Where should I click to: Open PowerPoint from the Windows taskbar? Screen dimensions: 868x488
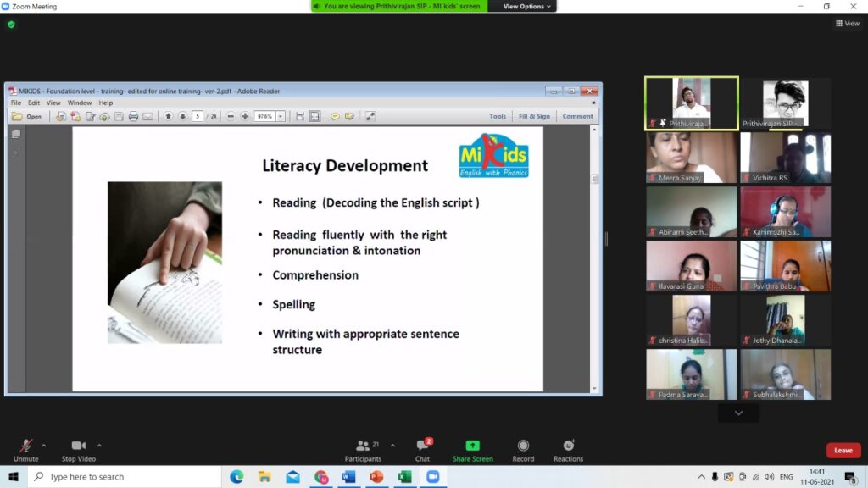pos(376,477)
